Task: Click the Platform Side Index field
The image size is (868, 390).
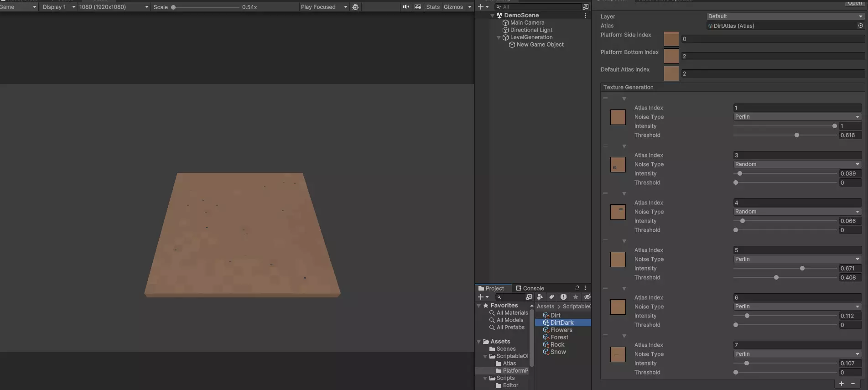Action: pyautogui.click(x=773, y=39)
